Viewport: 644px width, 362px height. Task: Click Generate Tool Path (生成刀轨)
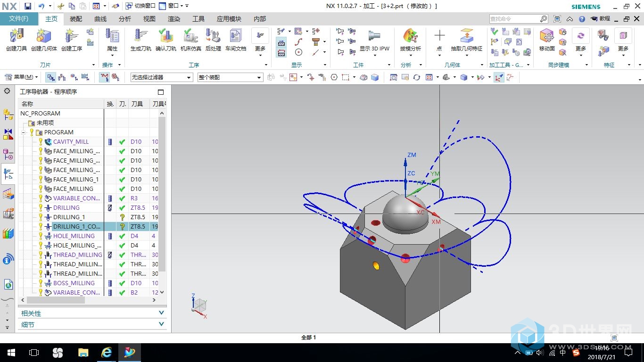tap(140, 40)
